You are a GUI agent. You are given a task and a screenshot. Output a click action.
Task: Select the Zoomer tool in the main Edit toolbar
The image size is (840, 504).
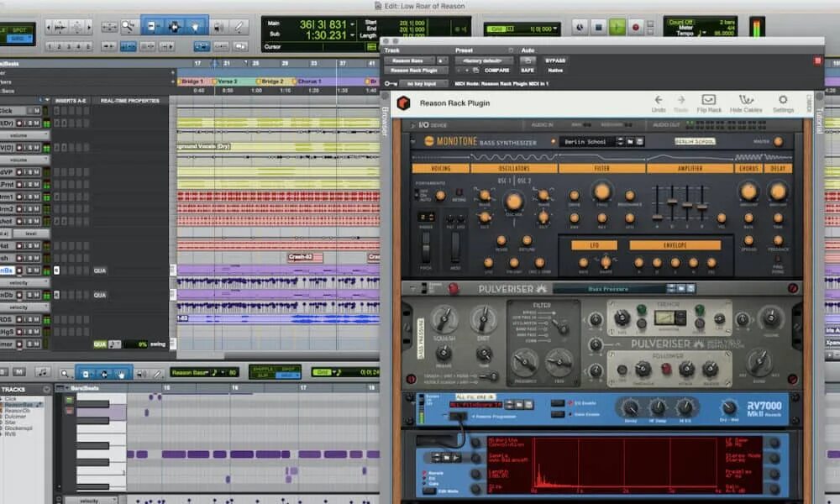(128, 26)
